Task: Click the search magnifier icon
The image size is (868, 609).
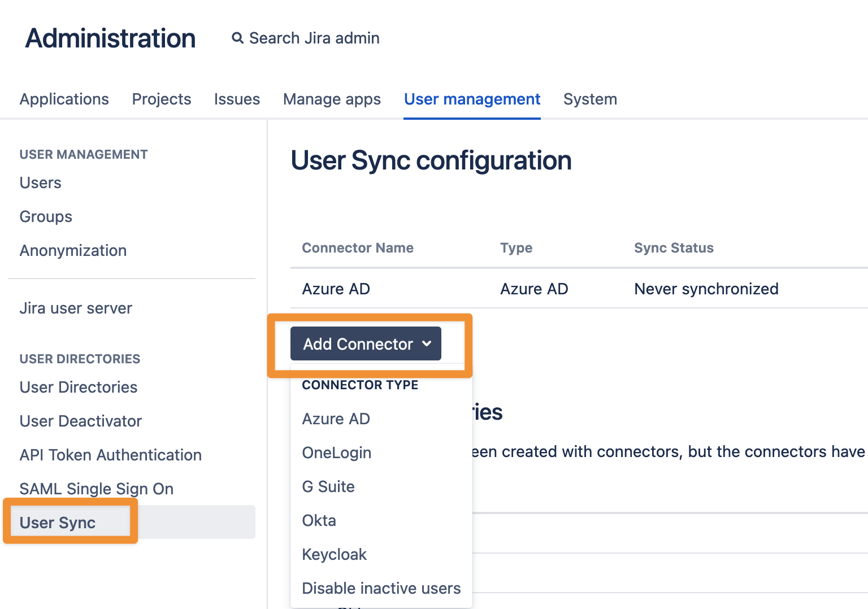Action: (x=238, y=38)
